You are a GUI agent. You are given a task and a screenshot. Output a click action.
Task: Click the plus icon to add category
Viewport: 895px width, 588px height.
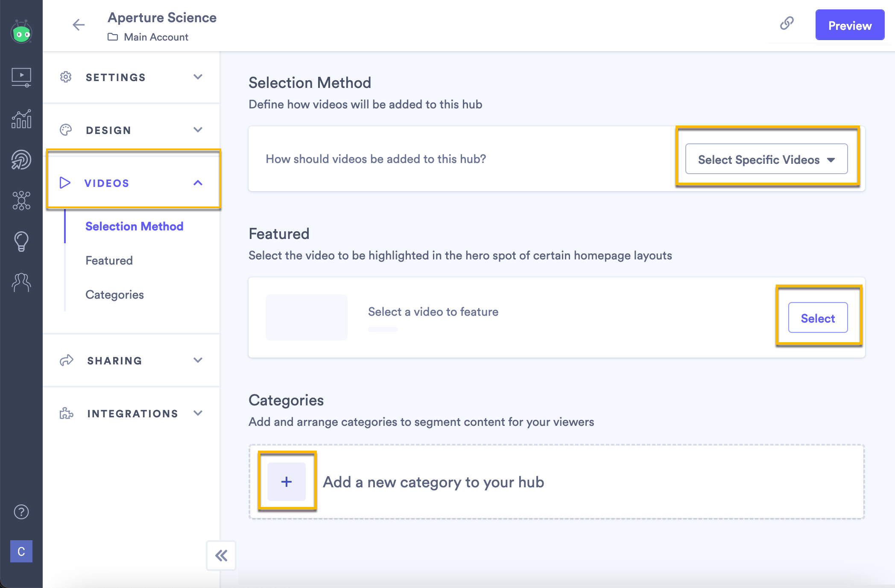coord(287,482)
